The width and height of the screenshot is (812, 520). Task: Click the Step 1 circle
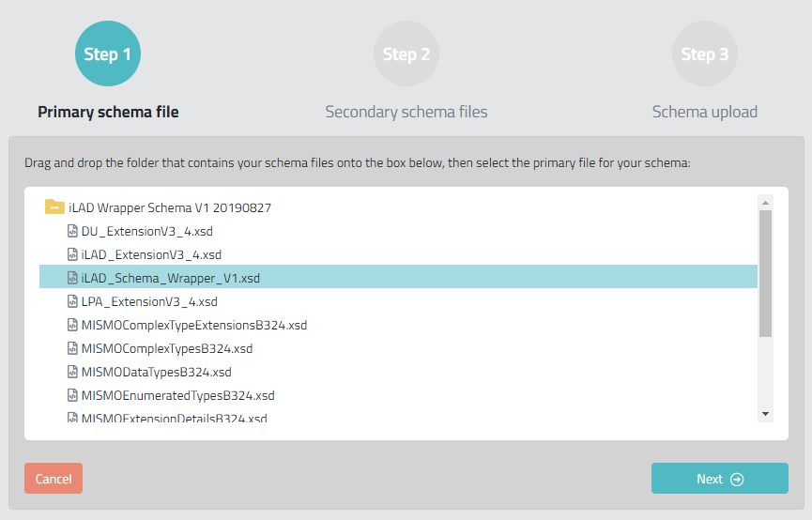pos(108,54)
